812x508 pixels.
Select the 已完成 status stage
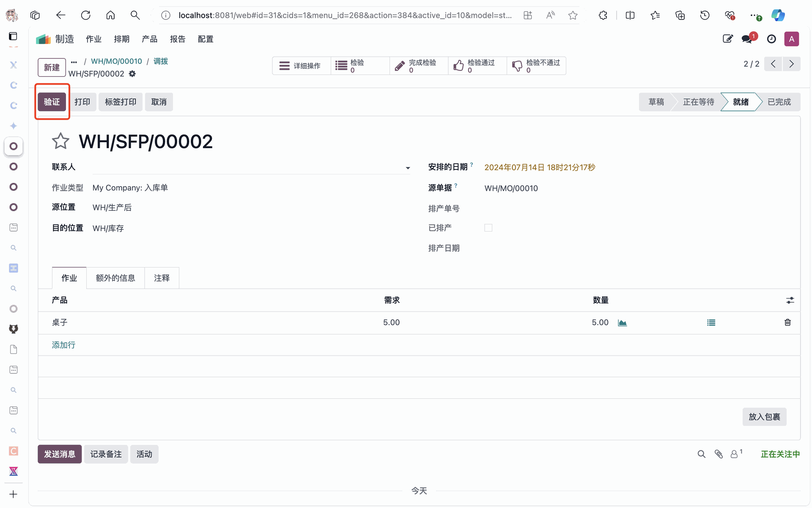click(779, 102)
